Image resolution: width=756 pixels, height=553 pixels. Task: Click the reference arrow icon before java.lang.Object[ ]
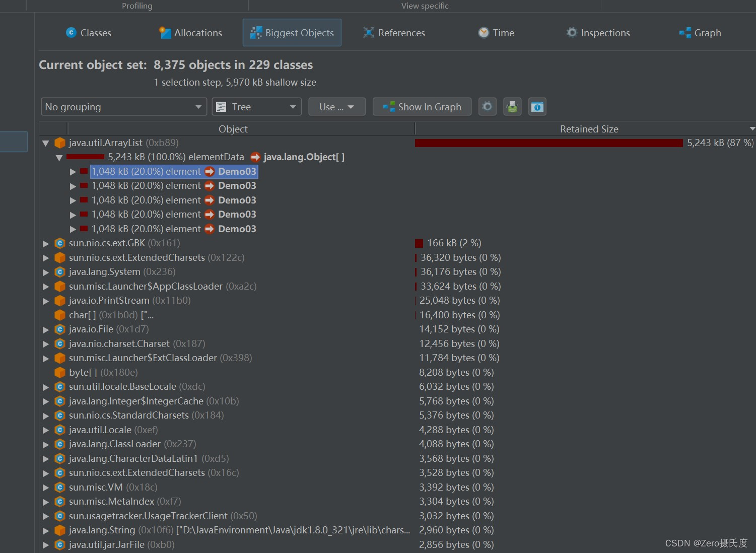tap(255, 157)
